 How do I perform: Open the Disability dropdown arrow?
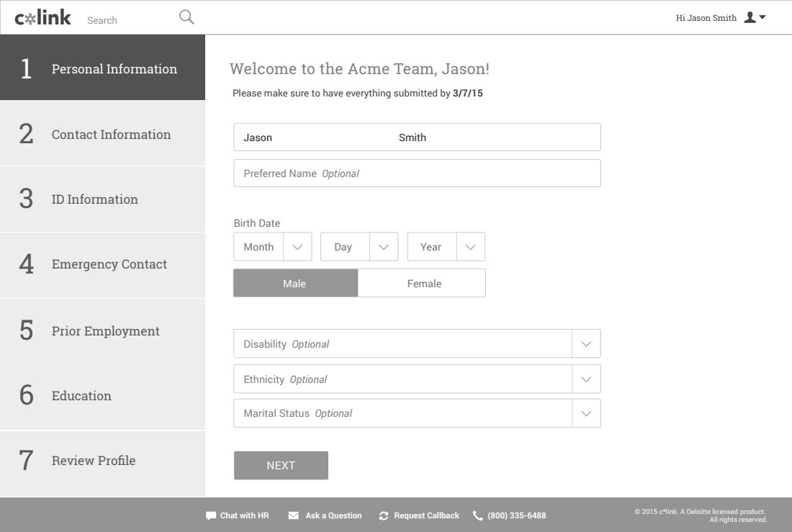pos(586,344)
